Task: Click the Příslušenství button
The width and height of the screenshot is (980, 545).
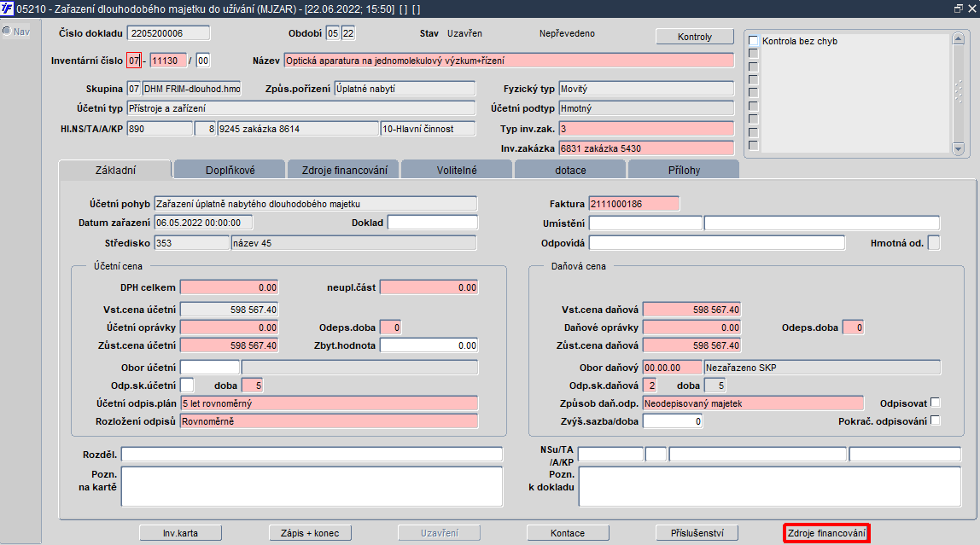Action: (697, 533)
